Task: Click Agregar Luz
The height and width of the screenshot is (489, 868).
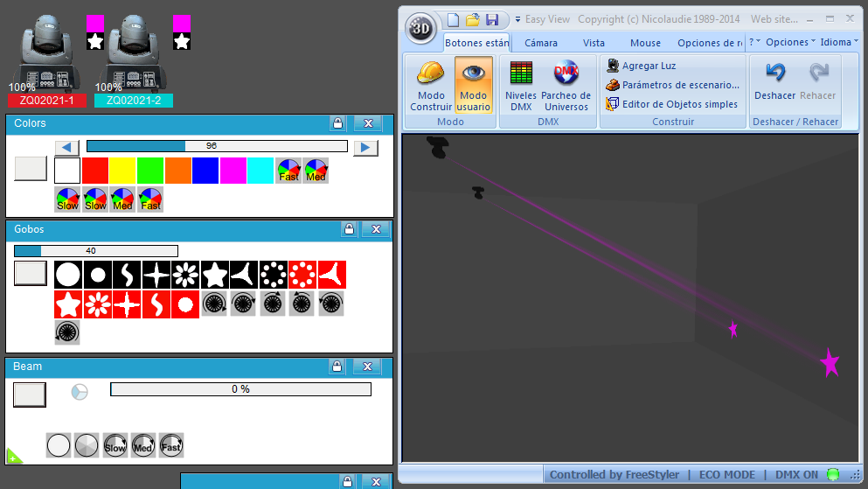Action: [641, 66]
